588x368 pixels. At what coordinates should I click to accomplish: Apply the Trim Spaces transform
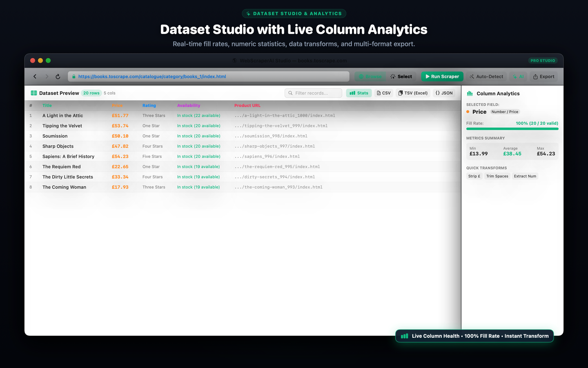click(x=497, y=176)
